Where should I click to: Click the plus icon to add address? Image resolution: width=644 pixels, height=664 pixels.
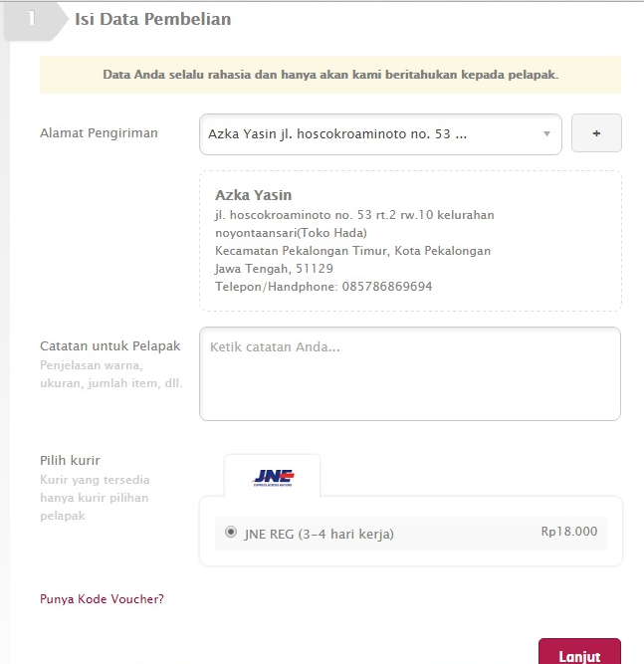click(596, 133)
